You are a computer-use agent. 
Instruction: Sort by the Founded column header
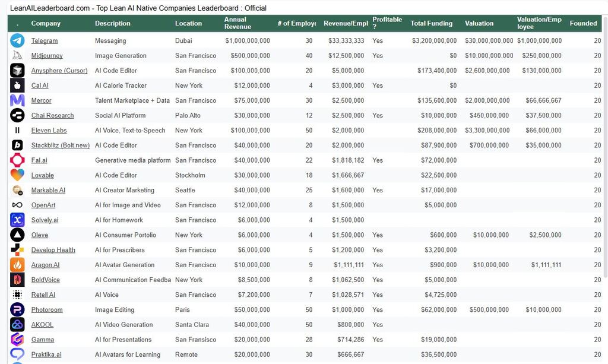[x=583, y=23]
